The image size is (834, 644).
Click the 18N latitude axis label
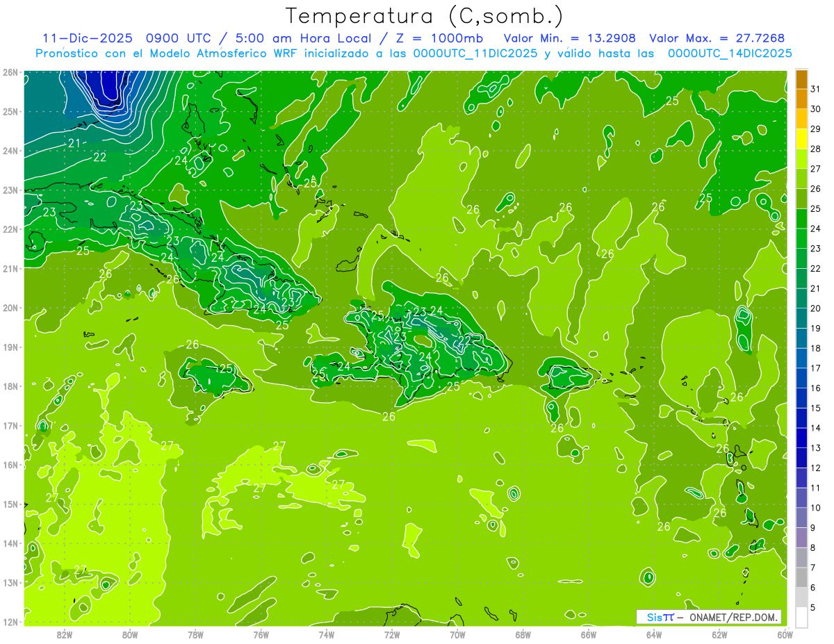[10, 386]
